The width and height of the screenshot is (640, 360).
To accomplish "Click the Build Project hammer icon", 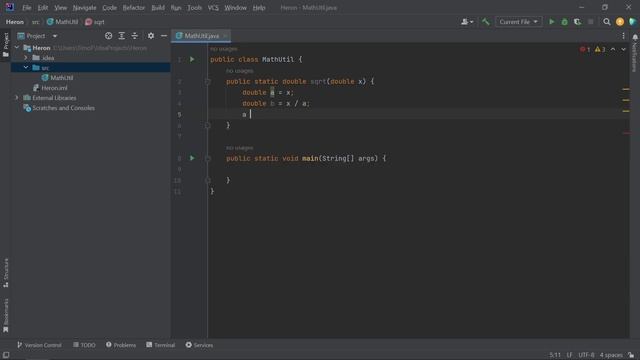I will [485, 22].
